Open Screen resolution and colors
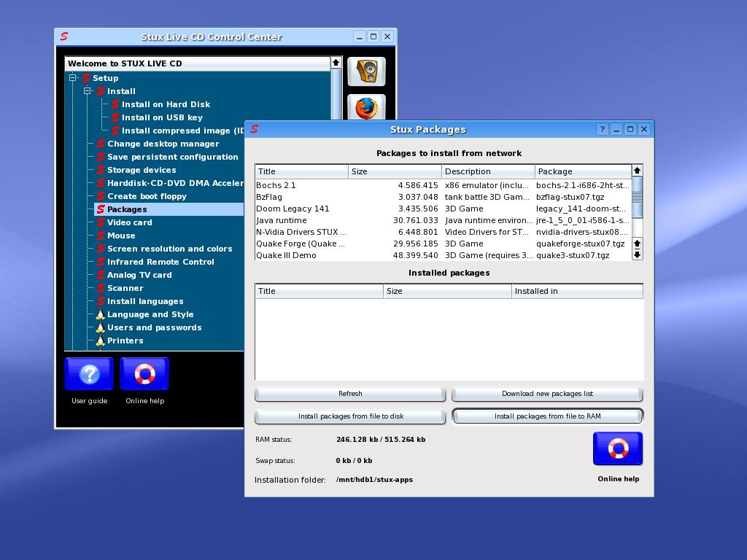 pos(169,249)
